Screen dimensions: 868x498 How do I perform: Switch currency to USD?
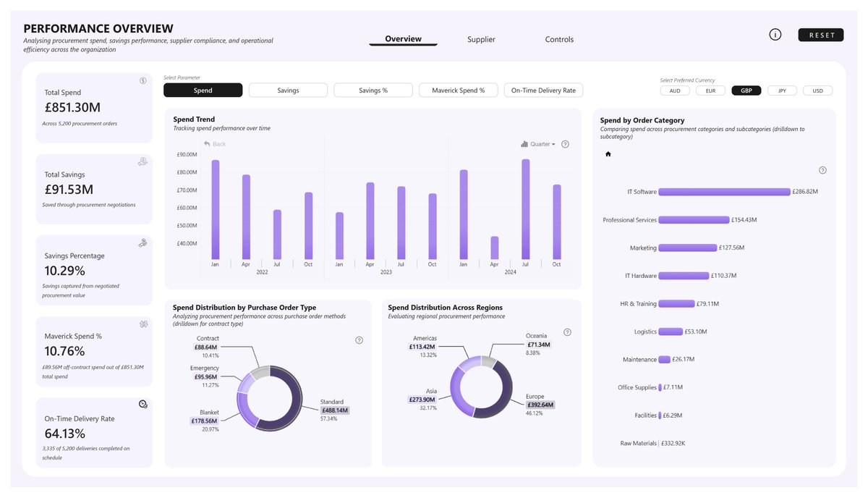click(817, 91)
